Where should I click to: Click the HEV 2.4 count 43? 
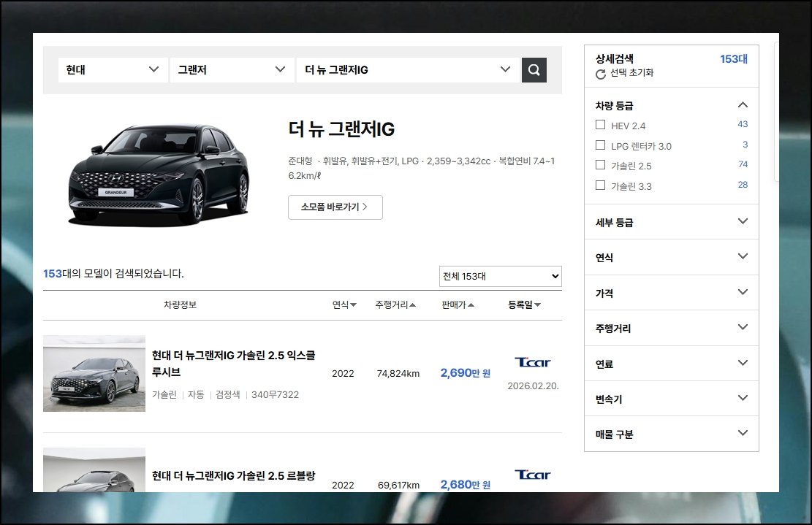[743, 124]
